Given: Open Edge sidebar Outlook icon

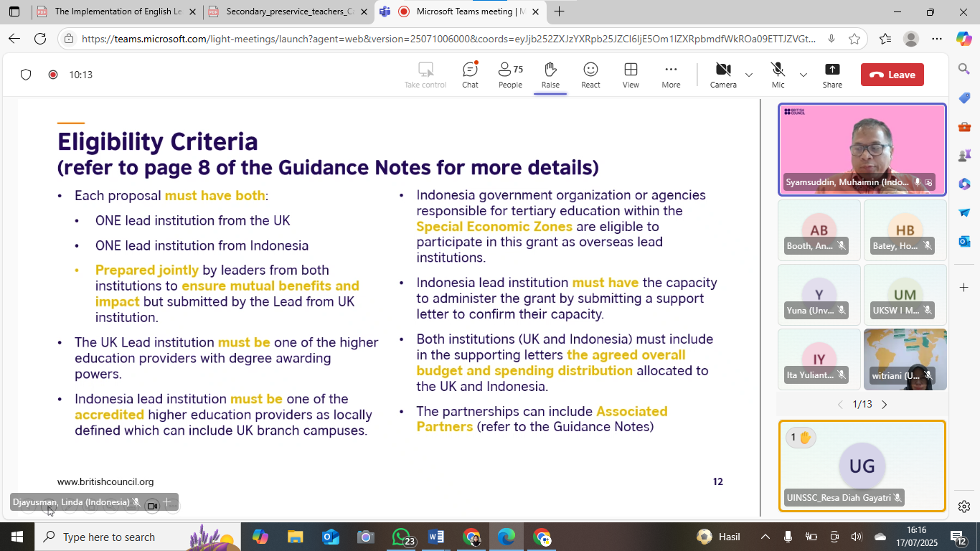Looking at the screenshot, I should (963, 241).
